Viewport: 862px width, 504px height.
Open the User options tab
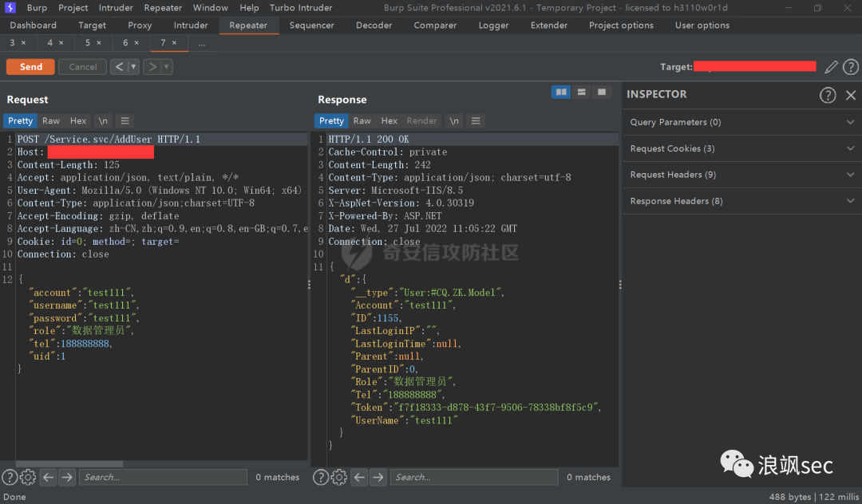702,26
